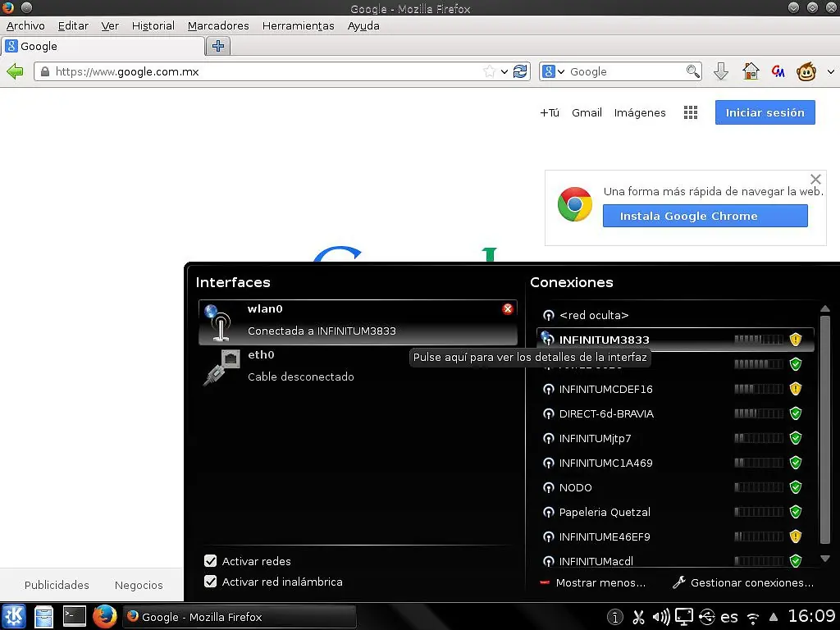This screenshot has width=840, height=630.
Task: Collapse list with Mostrar menos...
Action: click(x=593, y=582)
